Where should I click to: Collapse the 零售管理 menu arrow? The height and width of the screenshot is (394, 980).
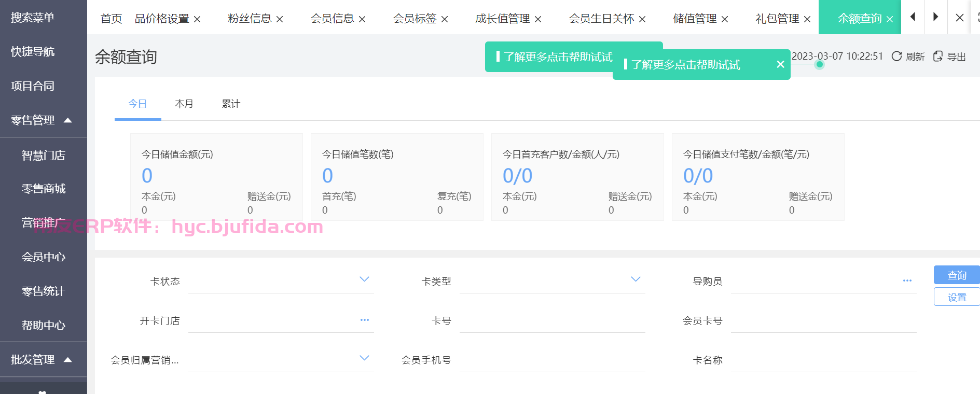coord(67,120)
